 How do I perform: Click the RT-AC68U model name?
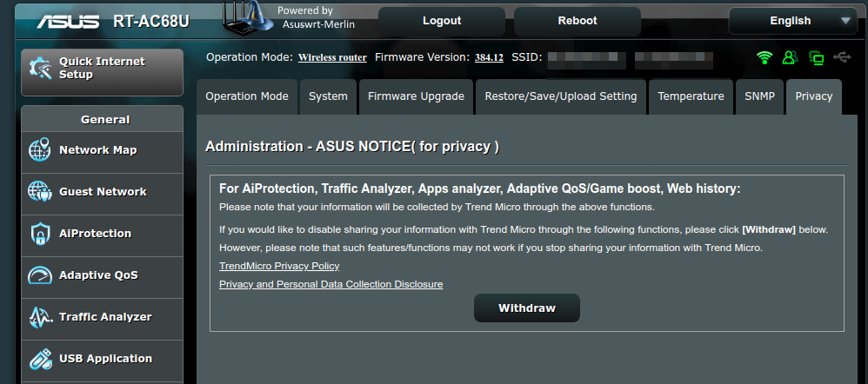click(151, 21)
